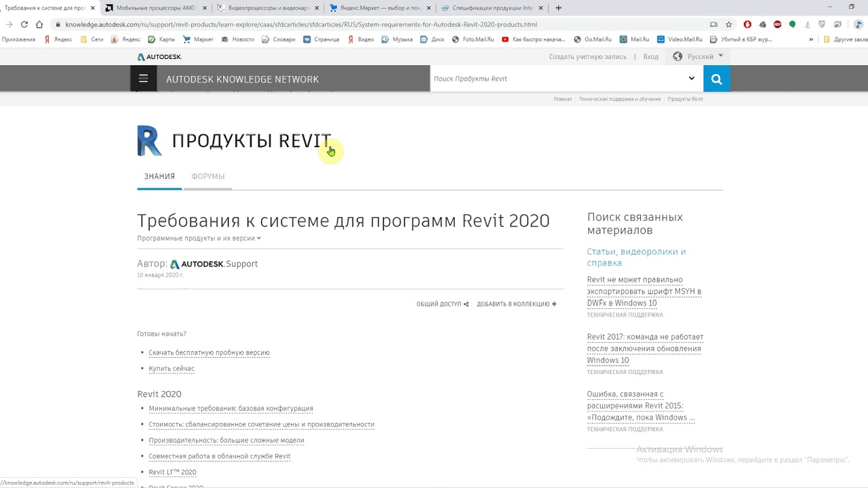Open the Как быстро накача... YouTube bookmark
This screenshot has height=488, width=868.
(533, 39)
